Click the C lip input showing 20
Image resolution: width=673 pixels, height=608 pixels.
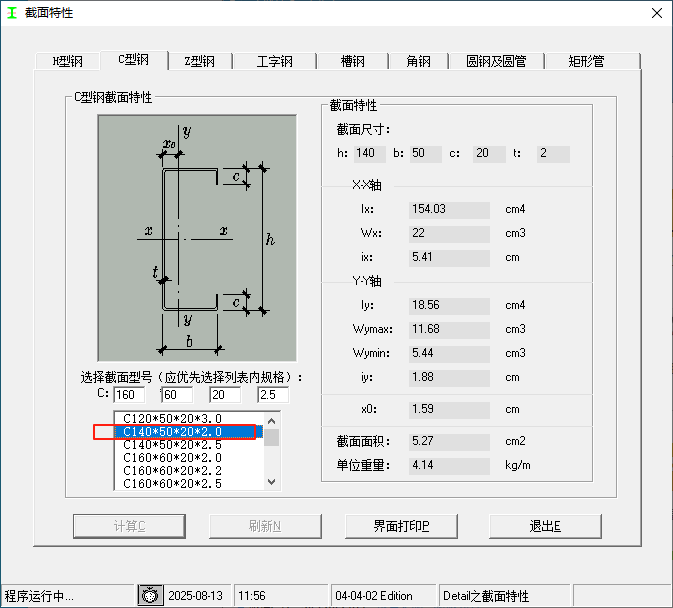point(225,395)
